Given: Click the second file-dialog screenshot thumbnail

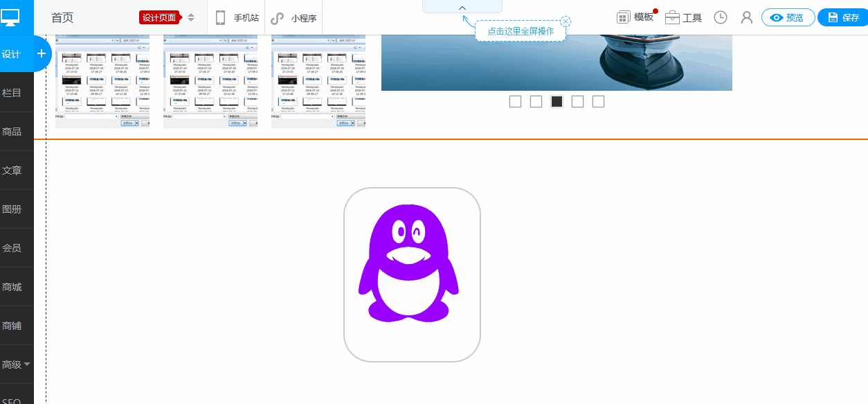Looking at the screenshot, I should [x=210, y=82].
